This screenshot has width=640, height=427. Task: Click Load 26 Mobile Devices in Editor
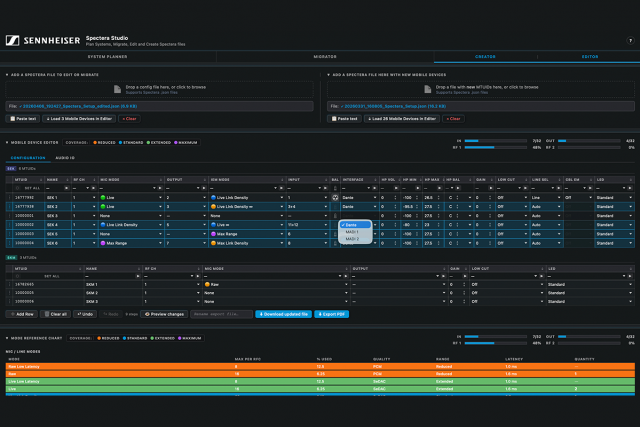click(x=402, y=119)
